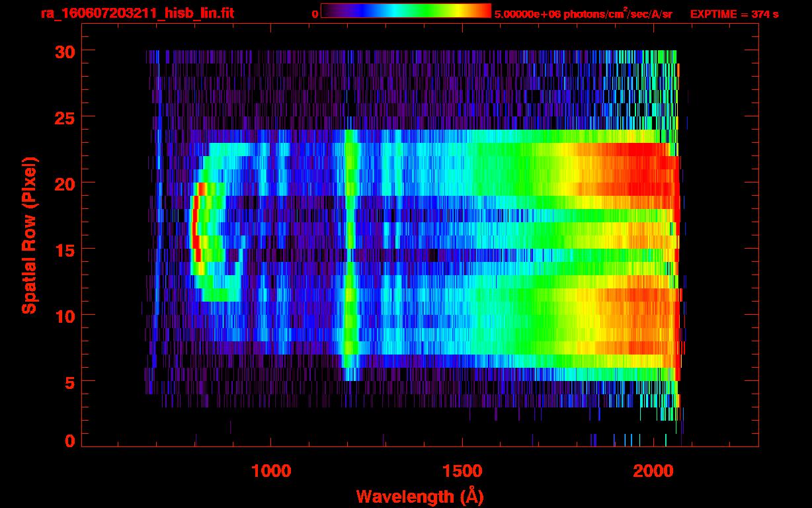This screenshot has height=508, width=812.
Task: Click the rainbow color scale bar
Action: [x=405, y=11]
